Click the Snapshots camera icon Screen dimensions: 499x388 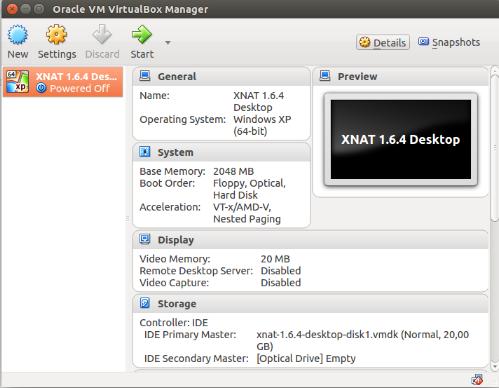click(x=423, y=41)
